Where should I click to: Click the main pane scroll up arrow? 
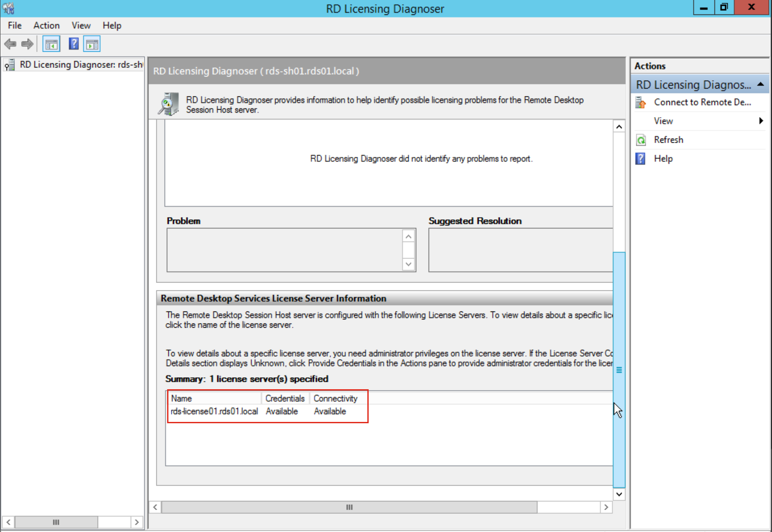pyautogui.click(x=619, y=127)
